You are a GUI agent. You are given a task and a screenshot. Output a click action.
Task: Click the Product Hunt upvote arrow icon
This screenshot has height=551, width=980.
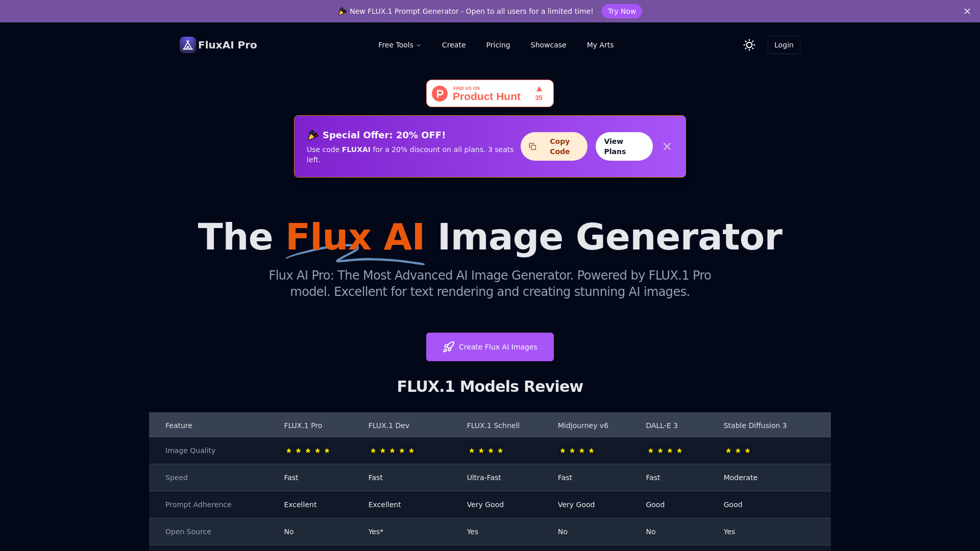click(538, 89)
